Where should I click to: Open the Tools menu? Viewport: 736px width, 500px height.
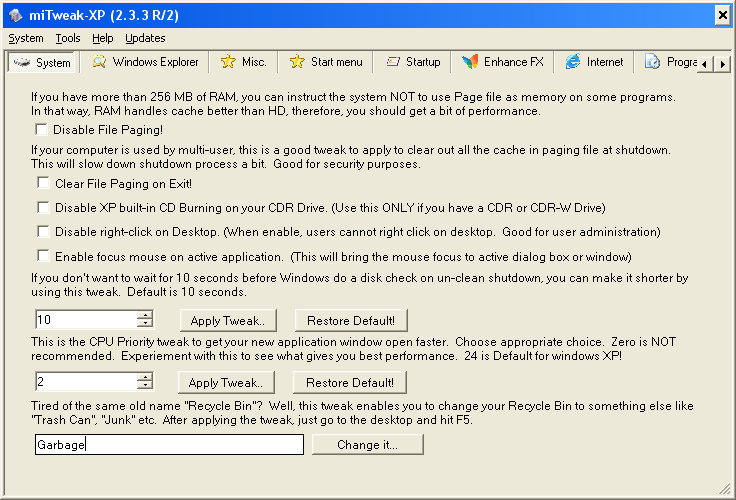68,38
